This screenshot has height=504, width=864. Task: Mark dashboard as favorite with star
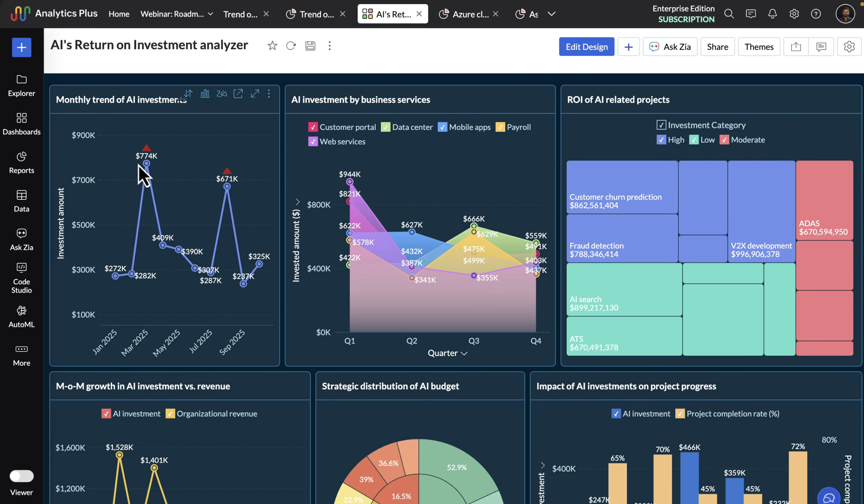[272, 46]
